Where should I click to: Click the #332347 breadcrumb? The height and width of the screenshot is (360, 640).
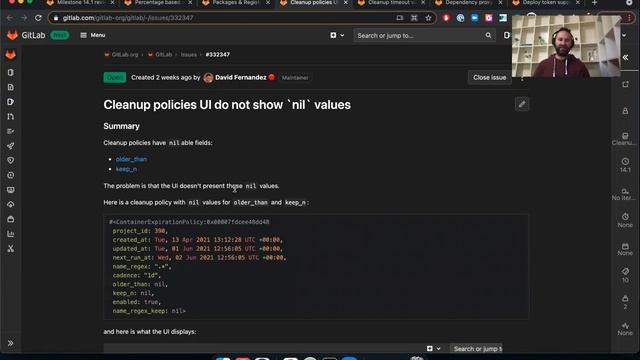[x=218, y=55]
